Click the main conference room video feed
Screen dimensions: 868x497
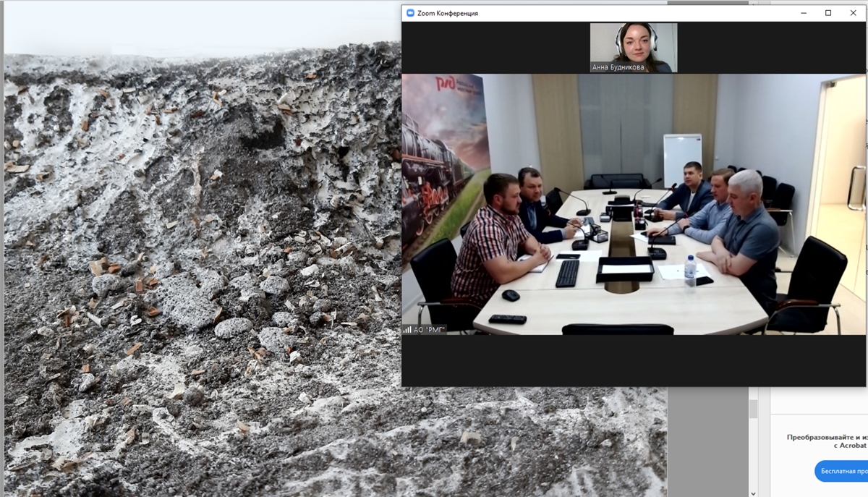[634, 204]
